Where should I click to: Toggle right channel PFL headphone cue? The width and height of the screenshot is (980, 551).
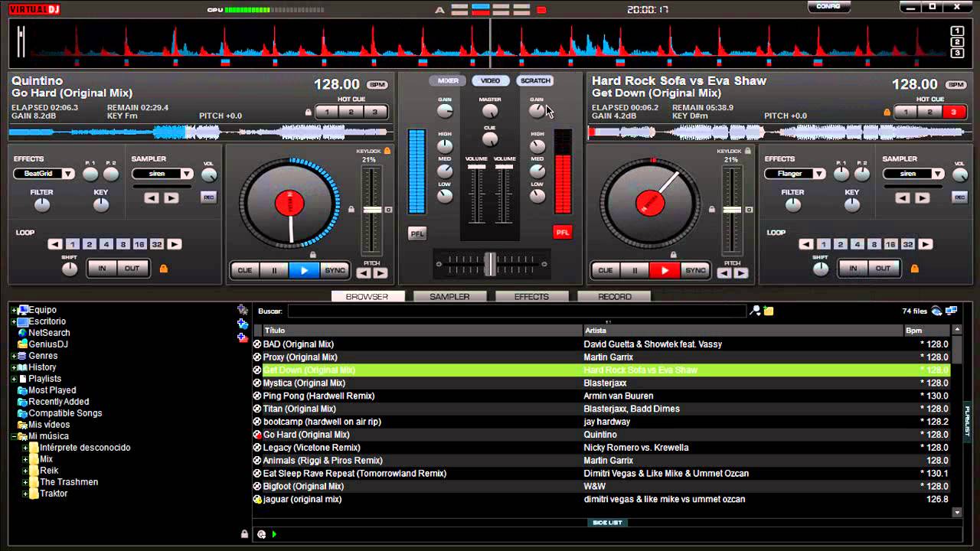click(563, 232)
